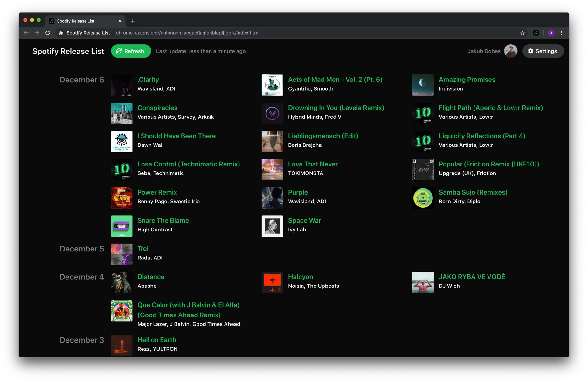The image size is (588, 382).
Task: Click Samba Sujo vinyl cover art
Action: point(423,198)
